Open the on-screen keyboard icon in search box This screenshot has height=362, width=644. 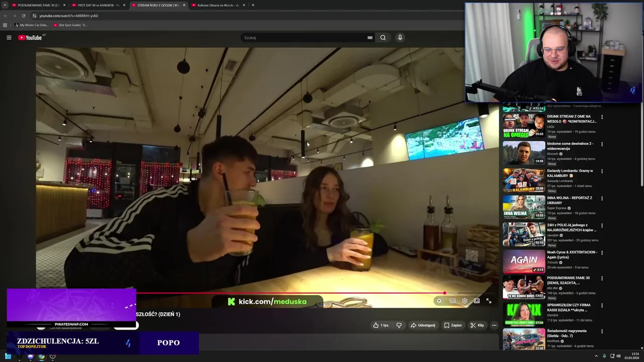pyautogui.click(x=370, y=38)
